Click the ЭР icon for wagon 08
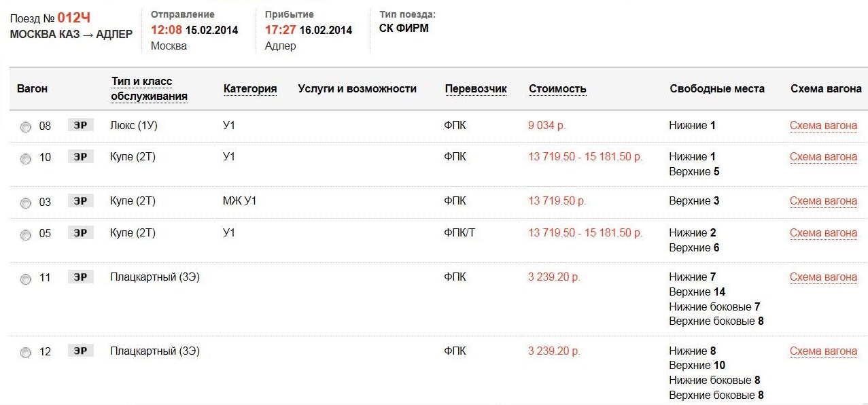The height and width of the screenshot is (405, 868). click(80, 125)
